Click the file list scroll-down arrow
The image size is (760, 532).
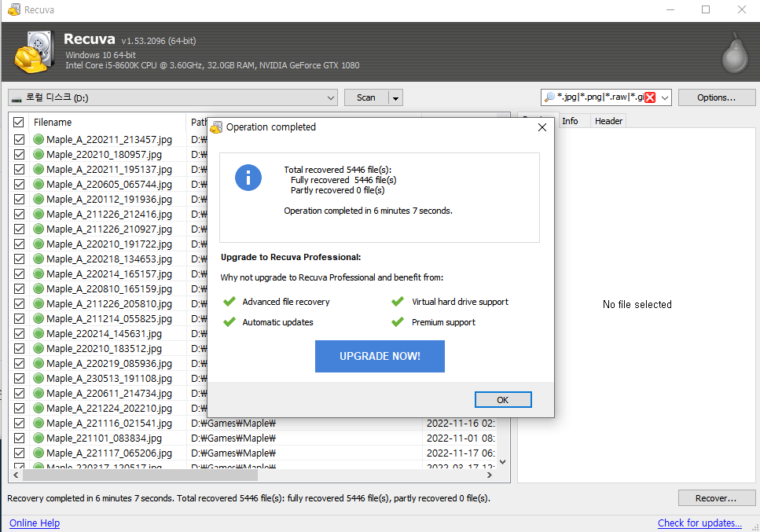(x=503, y=462)
